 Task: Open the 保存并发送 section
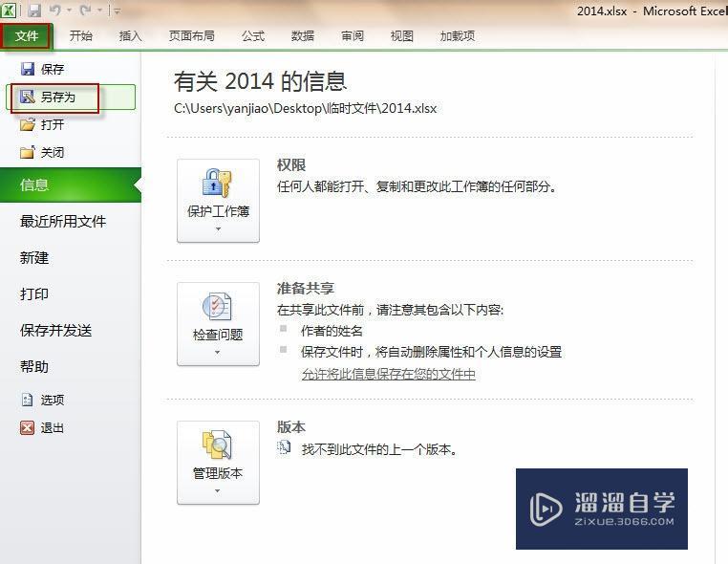pyautogui.click(x=55, y=331)
